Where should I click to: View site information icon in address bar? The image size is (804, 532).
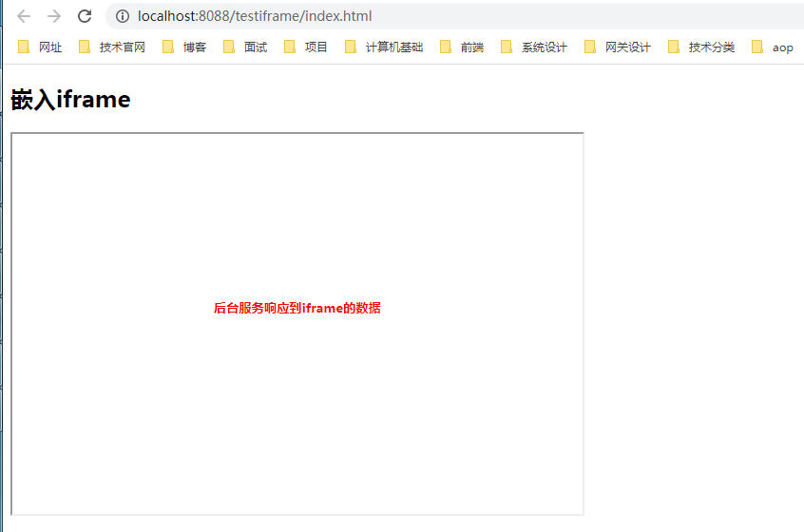click(123, 16)
